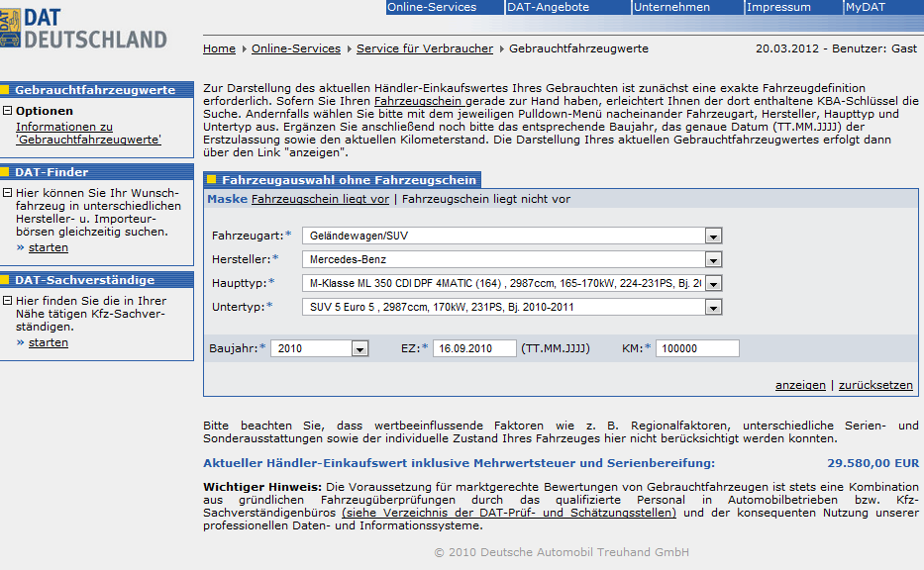This screenshot has width=924, height=570.
Task: Start the Kfz-Sachverständige search
Action: coord(49,342)
